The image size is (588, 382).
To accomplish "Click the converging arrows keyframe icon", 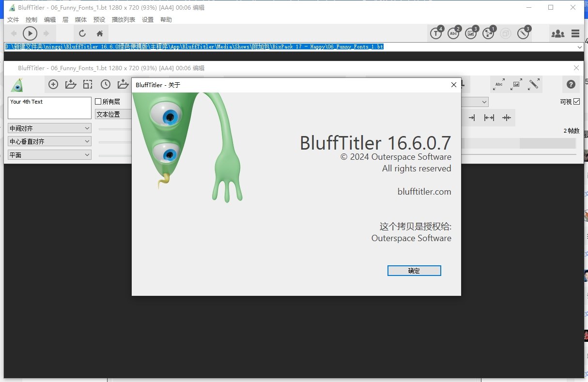I will pos(507,118).
